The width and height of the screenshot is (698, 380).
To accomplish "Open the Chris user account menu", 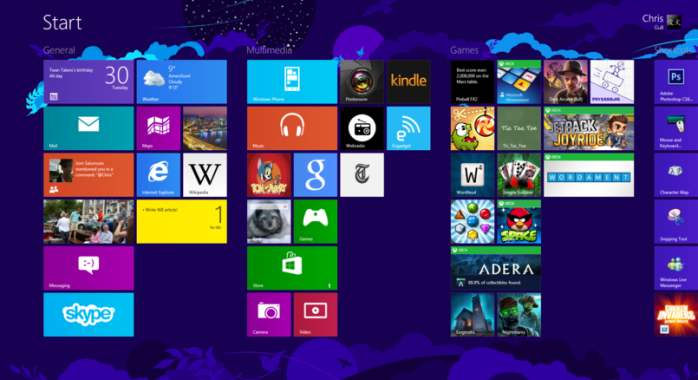I will [x=661, y=21].
